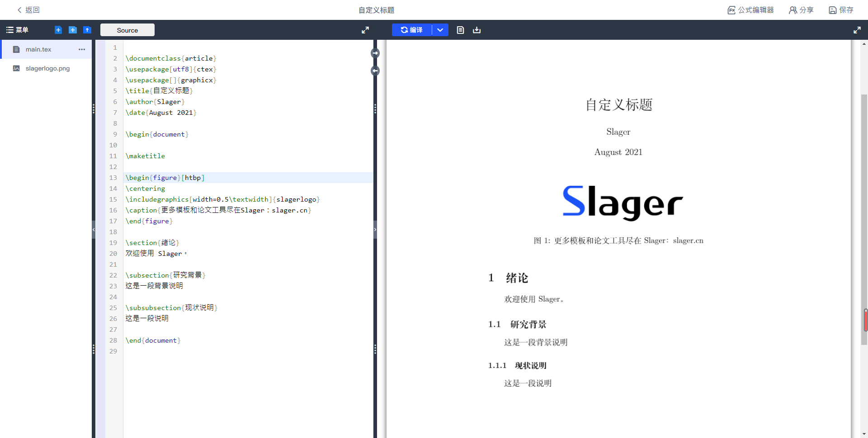Switch to the Source editor mode
868x438 pixels.
pyautogui.click(x=127, y=30)
